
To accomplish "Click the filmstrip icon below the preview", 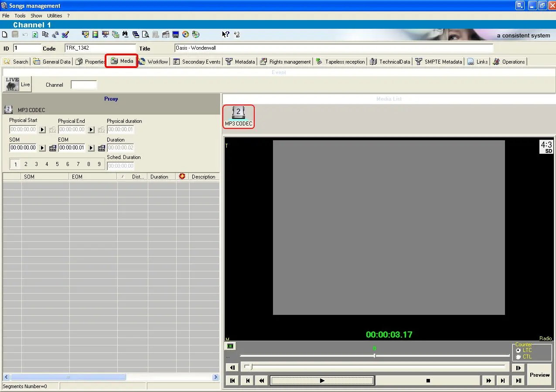I will (230, 346).
